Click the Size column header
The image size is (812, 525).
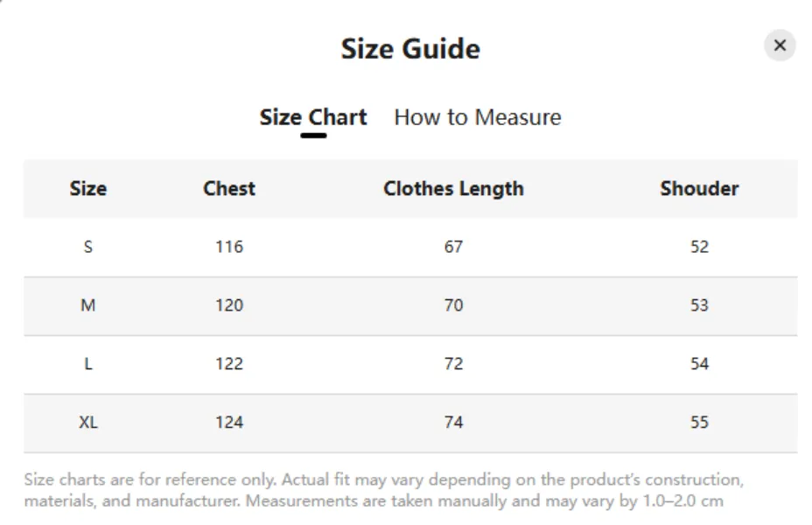(x=88, y=188)
